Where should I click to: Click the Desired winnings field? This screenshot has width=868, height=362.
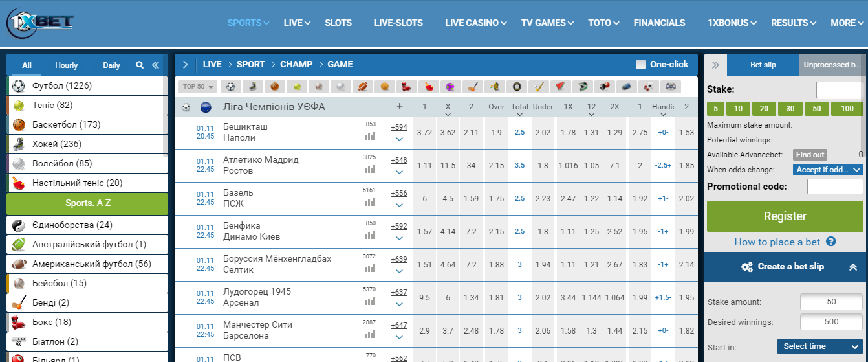pos(832,322)
